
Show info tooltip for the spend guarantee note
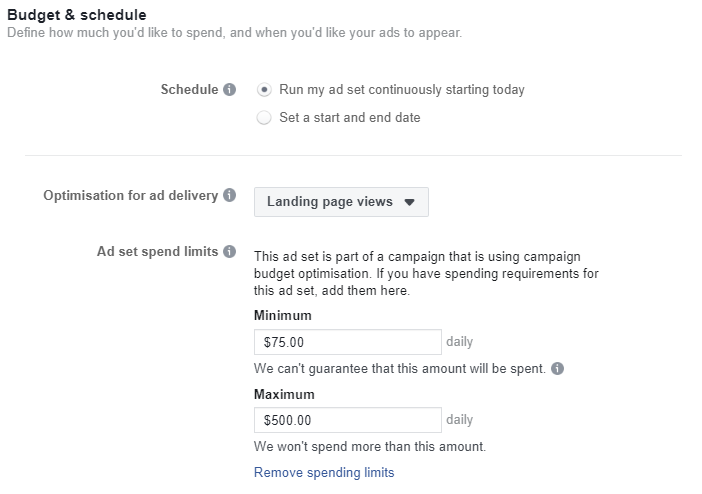pos(557,369)
